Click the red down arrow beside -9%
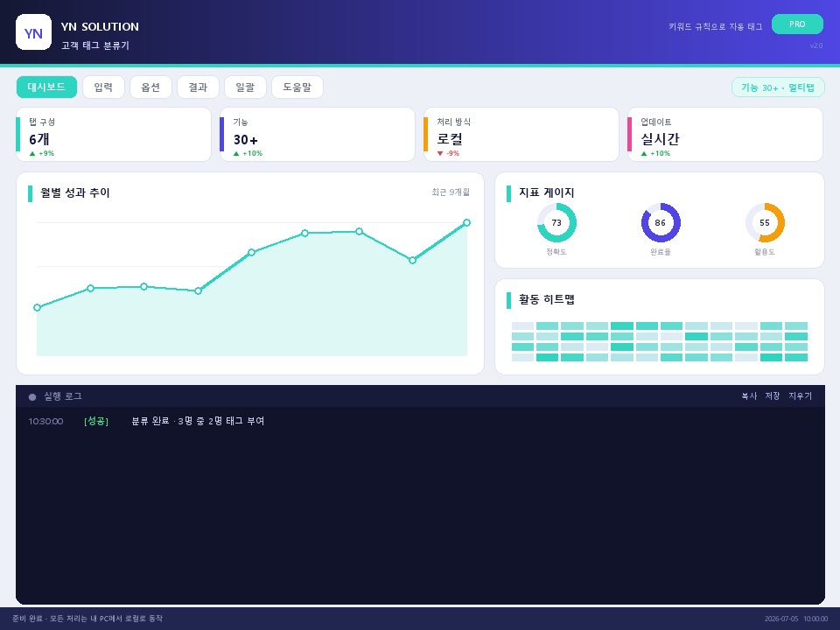Screen dimensions: 840x630 pos(440,154)
